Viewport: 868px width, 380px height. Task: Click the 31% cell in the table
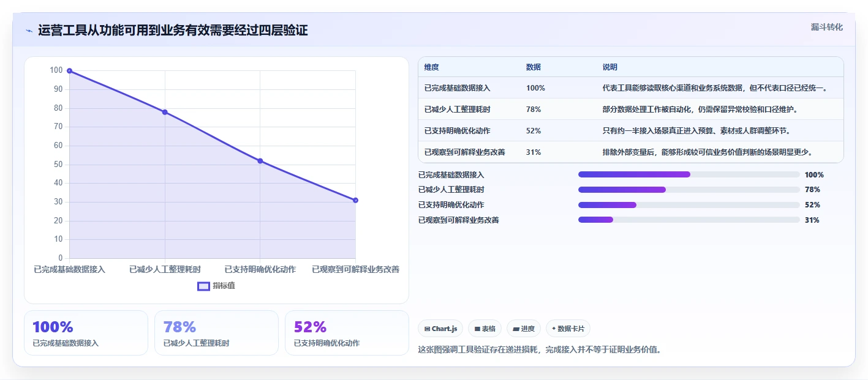(x=533, y=152)
